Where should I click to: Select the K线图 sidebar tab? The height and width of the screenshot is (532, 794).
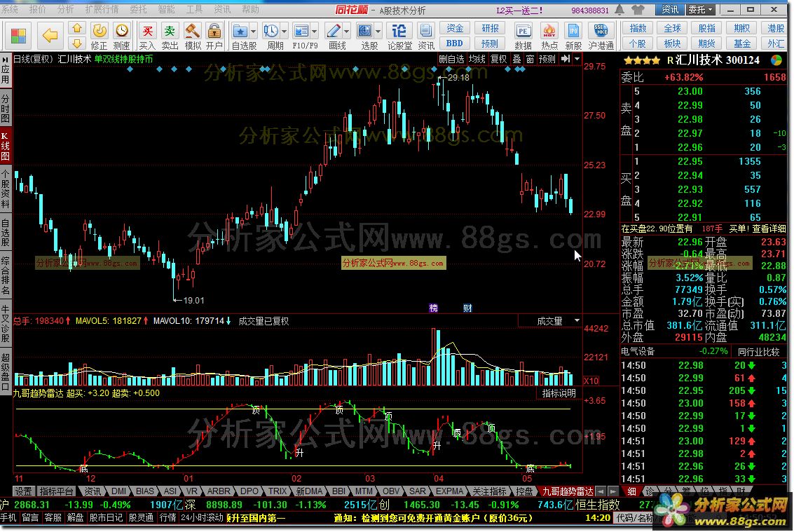pyautogui.click(x=6, y=146)
